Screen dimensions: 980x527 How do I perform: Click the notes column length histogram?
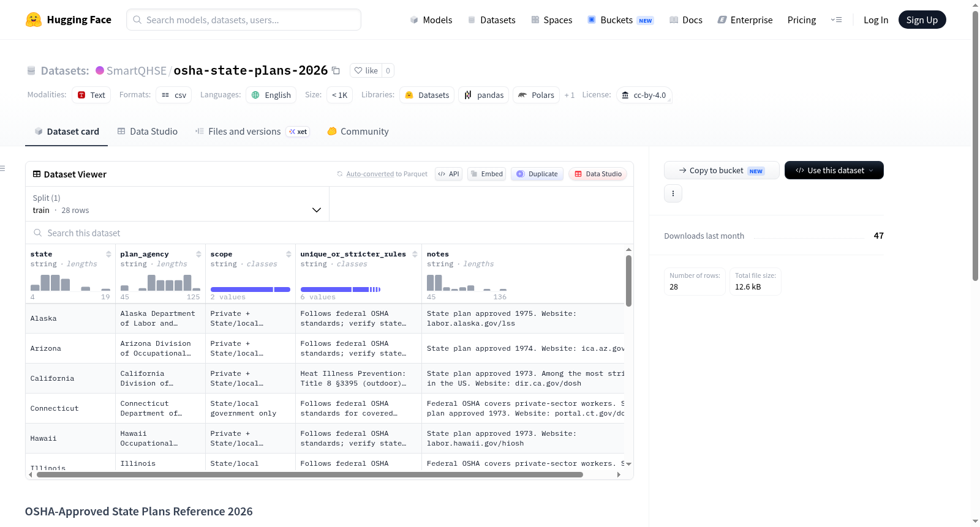(x=467, y=282)
